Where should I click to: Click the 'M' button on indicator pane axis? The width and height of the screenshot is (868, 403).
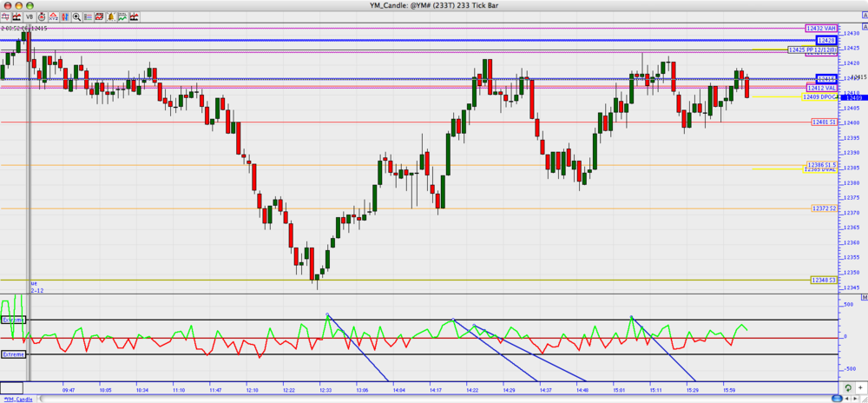[865, 297]
